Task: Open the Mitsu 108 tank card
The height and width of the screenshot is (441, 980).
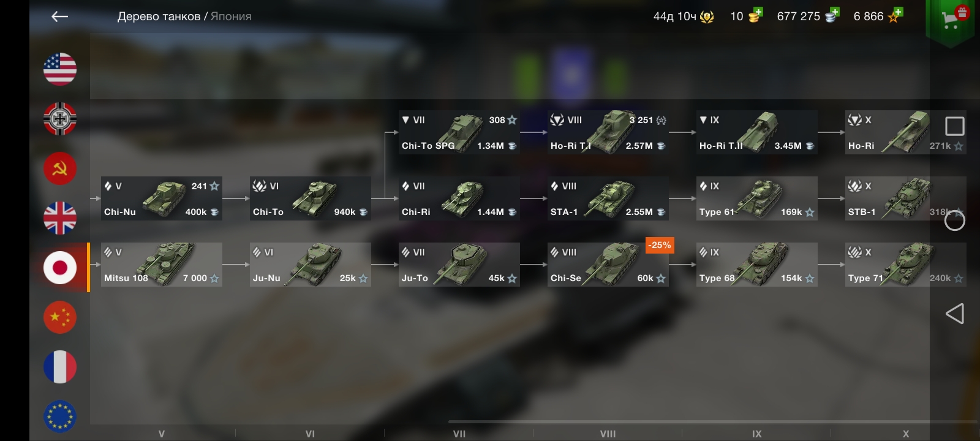Action: tap(162, 265)
